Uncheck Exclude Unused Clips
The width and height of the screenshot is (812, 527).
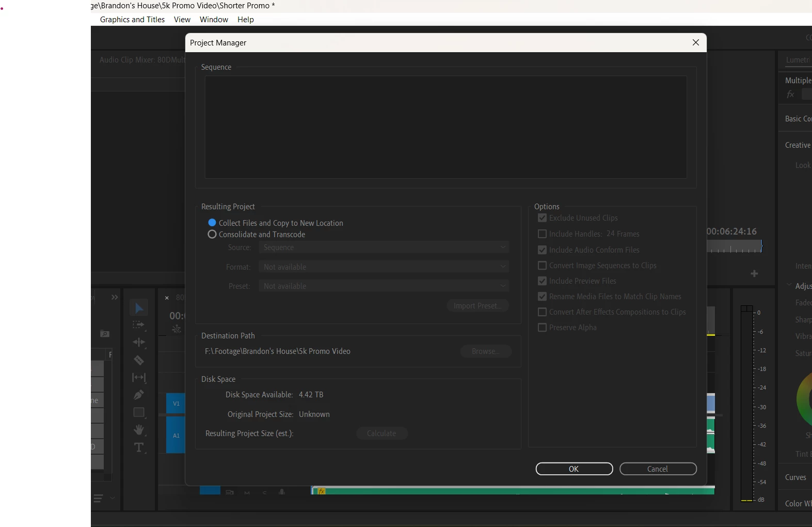[x=542, y=218]
